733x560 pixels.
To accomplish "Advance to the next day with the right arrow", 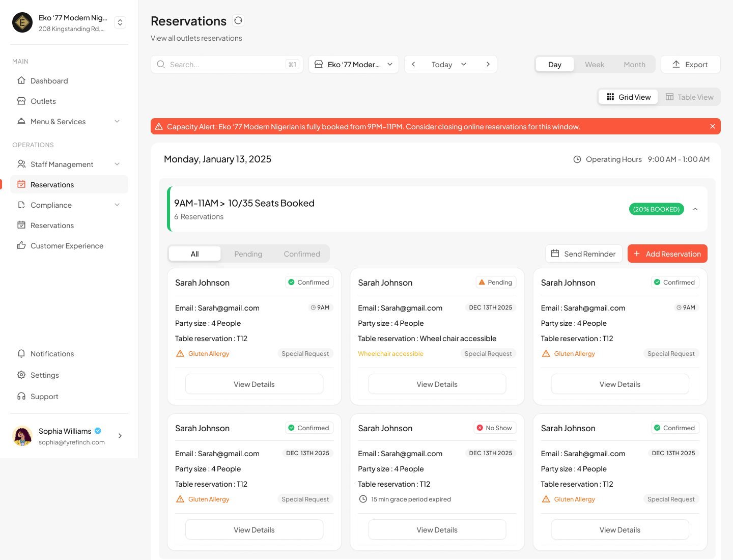I will 488,64.
